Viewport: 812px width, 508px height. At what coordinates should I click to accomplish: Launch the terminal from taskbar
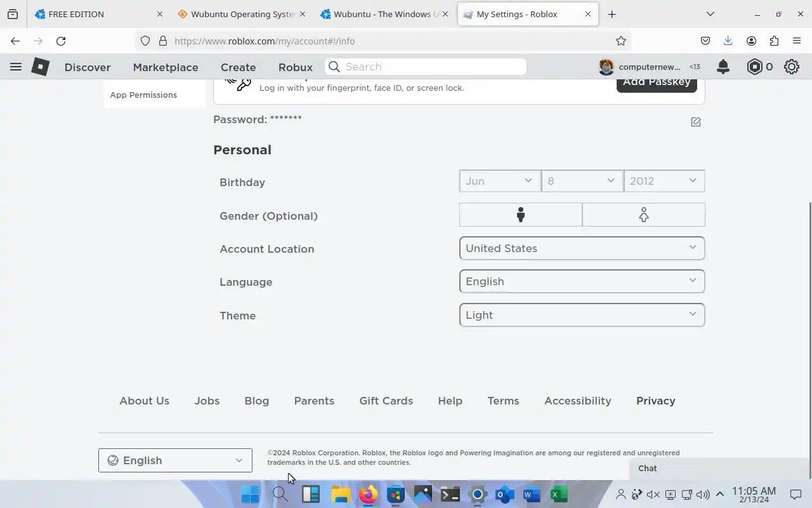[450, 494]
